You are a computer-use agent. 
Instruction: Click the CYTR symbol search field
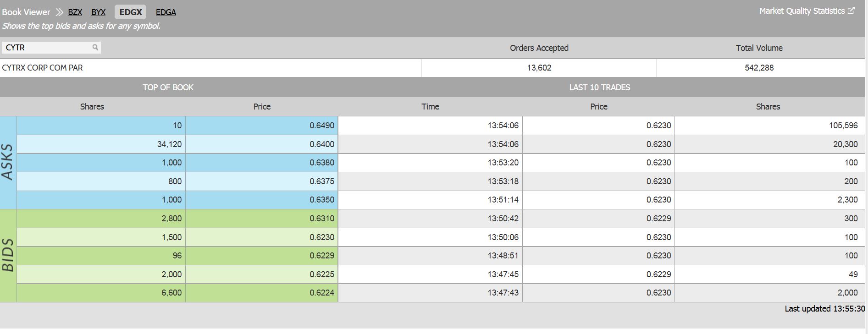46,48
